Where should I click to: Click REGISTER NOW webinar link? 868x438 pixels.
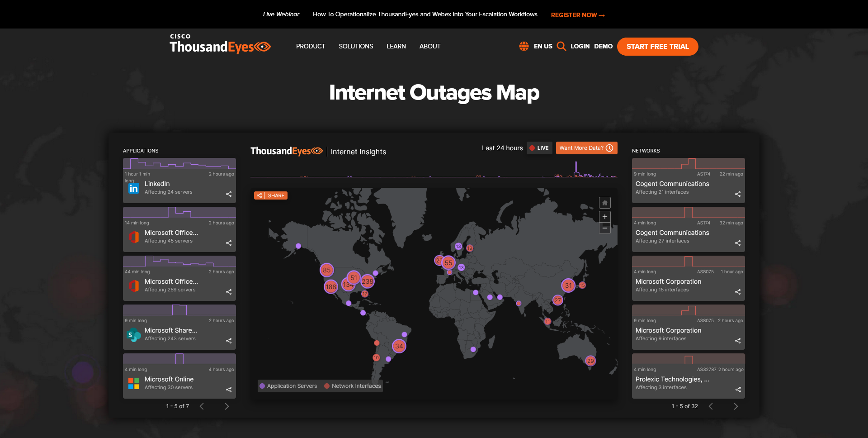(578, 15)
